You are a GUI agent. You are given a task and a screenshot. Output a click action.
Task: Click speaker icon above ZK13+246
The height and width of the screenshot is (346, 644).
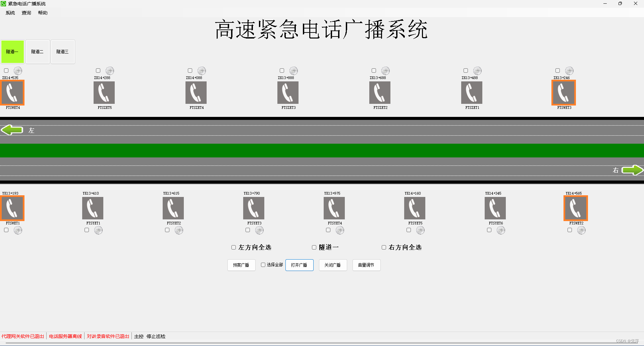pyautogui.click(x=570, y=71)
